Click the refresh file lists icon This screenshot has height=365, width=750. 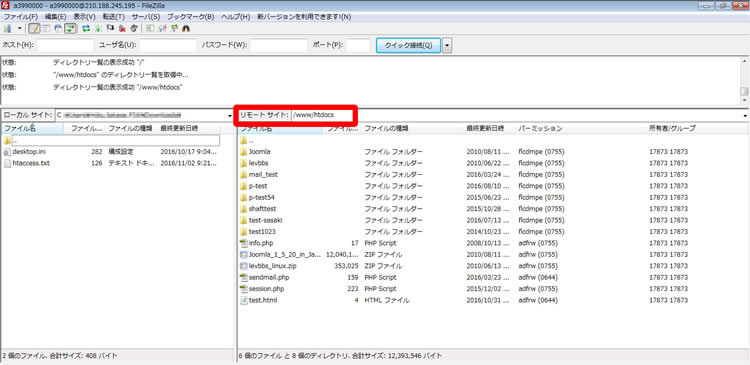pyautogui.click(x=86, y=29)
